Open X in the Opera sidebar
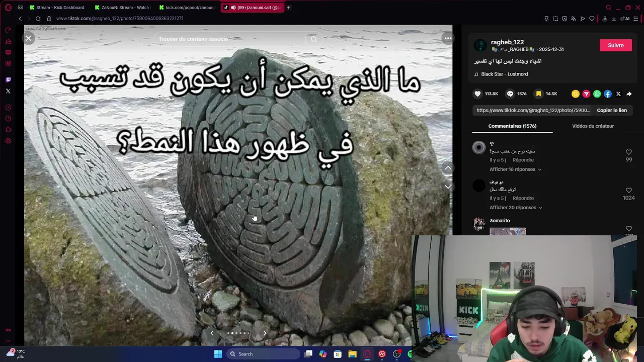The image size is (644, 362). click(8, 91)
